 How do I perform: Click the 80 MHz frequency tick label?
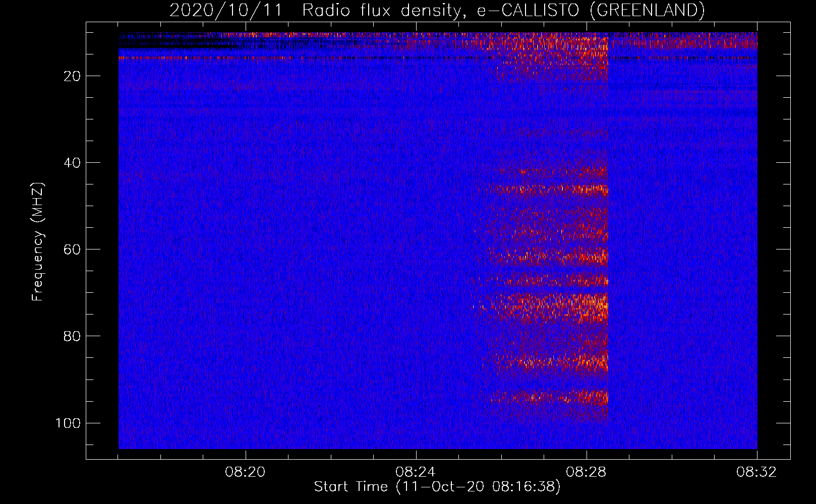pyautogui.click(x=72, y=336)
